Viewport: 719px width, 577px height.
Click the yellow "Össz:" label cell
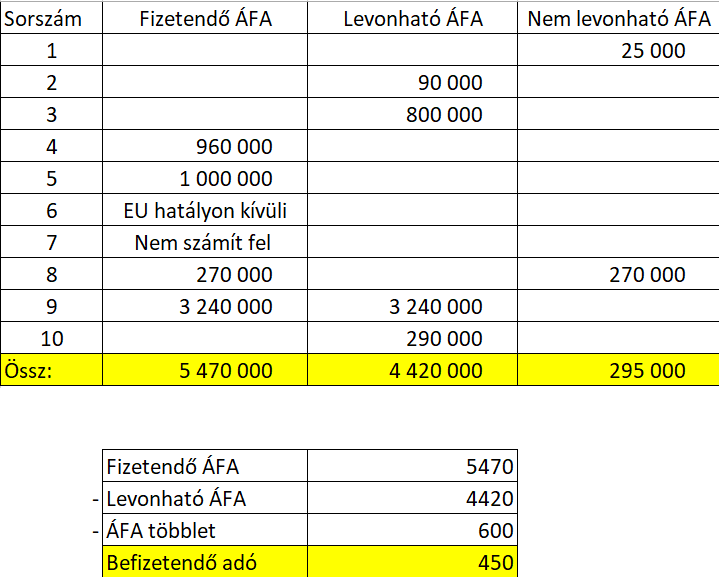click(51, 371)
